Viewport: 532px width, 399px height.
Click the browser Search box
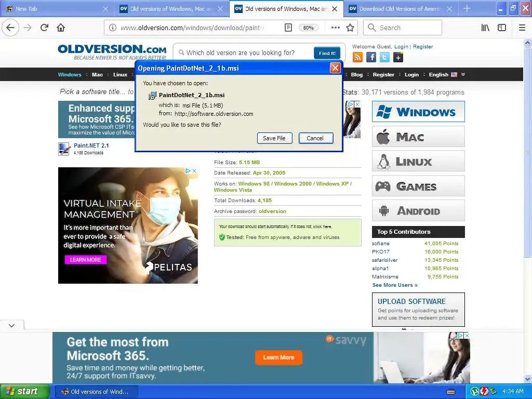click(403, 28)
